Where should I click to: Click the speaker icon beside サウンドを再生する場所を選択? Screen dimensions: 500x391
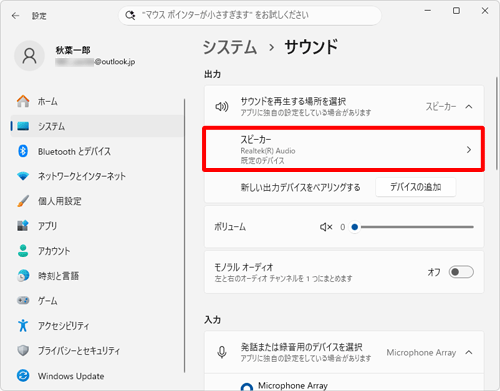(222, 107)
